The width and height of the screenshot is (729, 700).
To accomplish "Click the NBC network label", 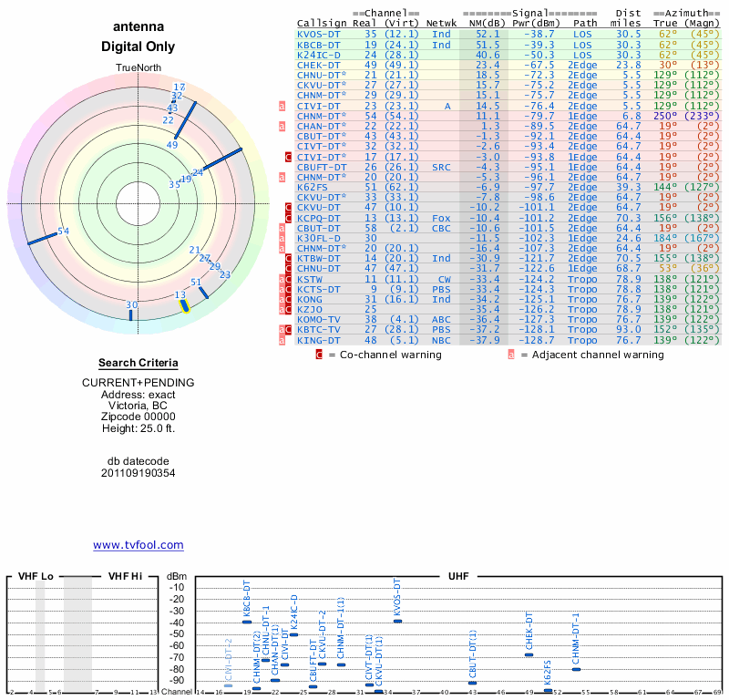I will 441,340.
